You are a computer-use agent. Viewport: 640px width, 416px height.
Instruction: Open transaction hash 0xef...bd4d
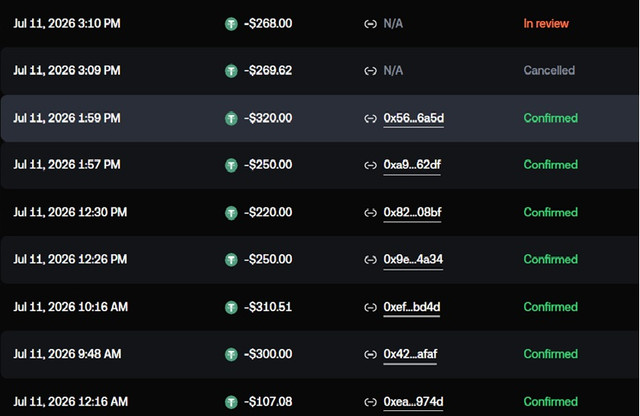[411, 307]
